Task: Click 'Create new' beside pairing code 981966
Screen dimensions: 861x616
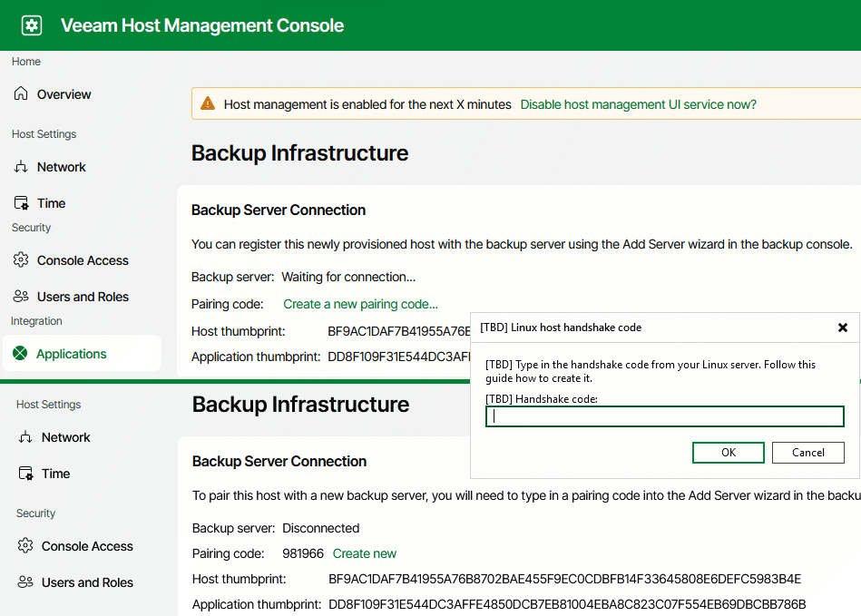Action: (x=364, y=553)
